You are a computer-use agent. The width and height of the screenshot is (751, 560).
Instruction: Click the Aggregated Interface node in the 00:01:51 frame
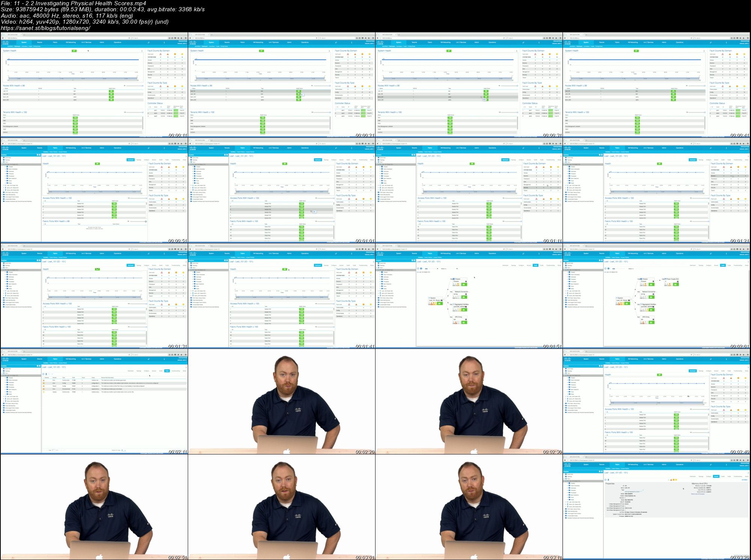[460, 307]
